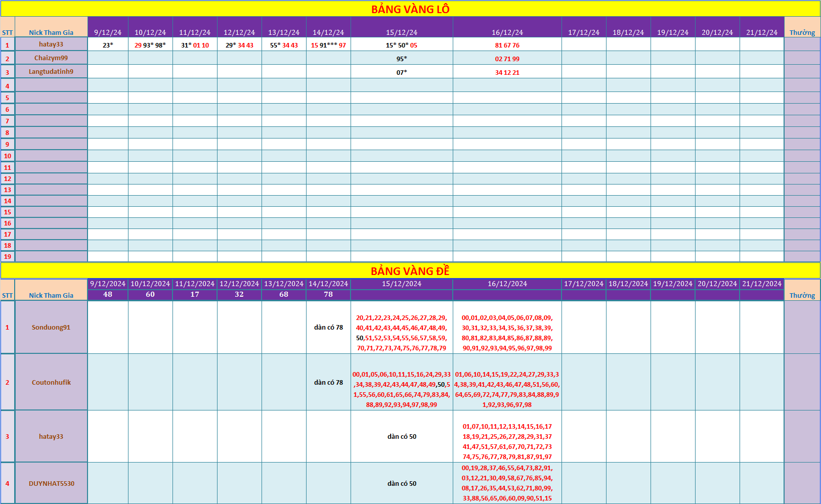Select the Coutonhufik nickname cell
The width and height of the screenshot is (821, 504).
point(51,382)
